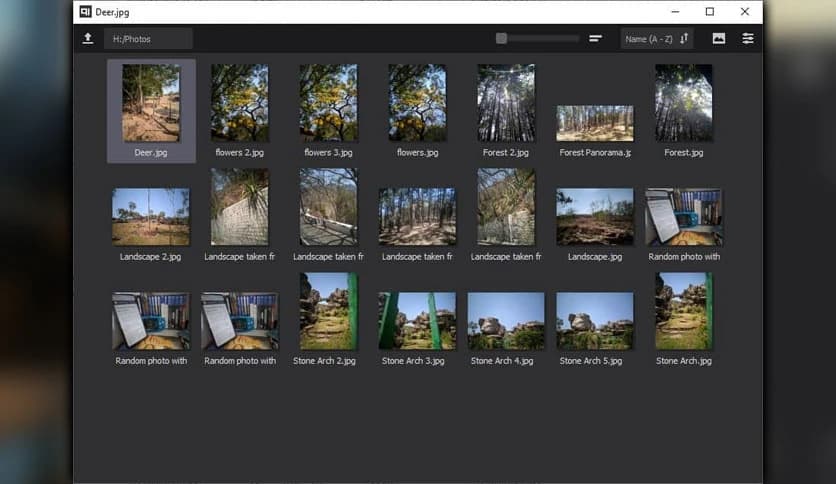This screenshot has height=484, width=836.
Task: Click the list layout lines icon
Action: tap(596, 39)
